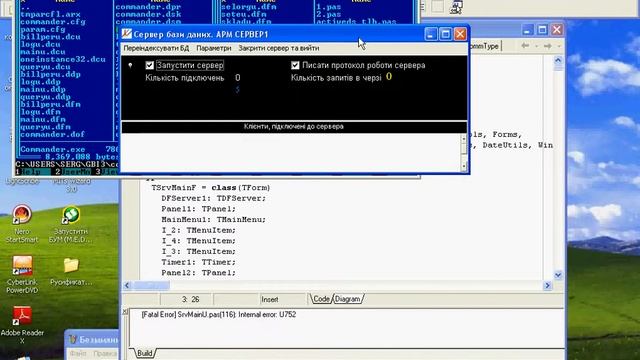This screenshot has height=360, width=640.
Task: Maximize the code editor window
Action: tap(542, 30)
